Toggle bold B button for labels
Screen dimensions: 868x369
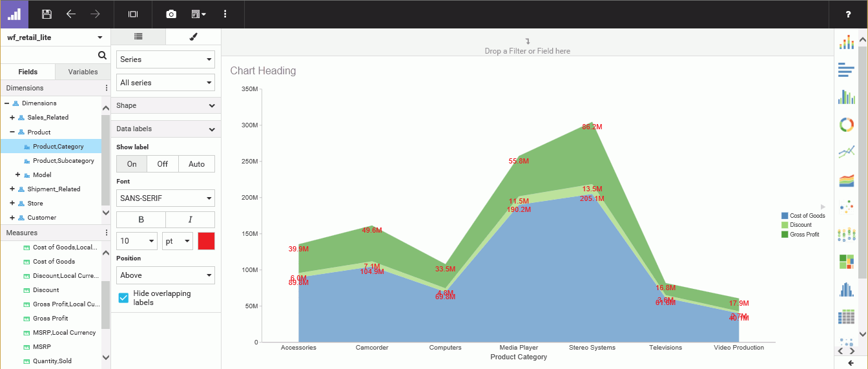[x=141, y=220]
